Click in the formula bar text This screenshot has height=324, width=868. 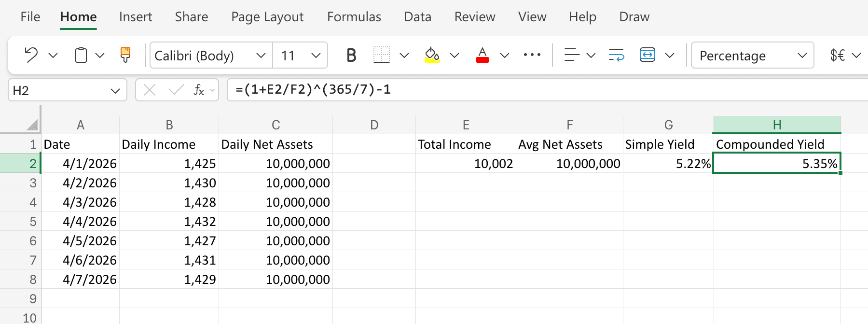[x=313, y=89]
